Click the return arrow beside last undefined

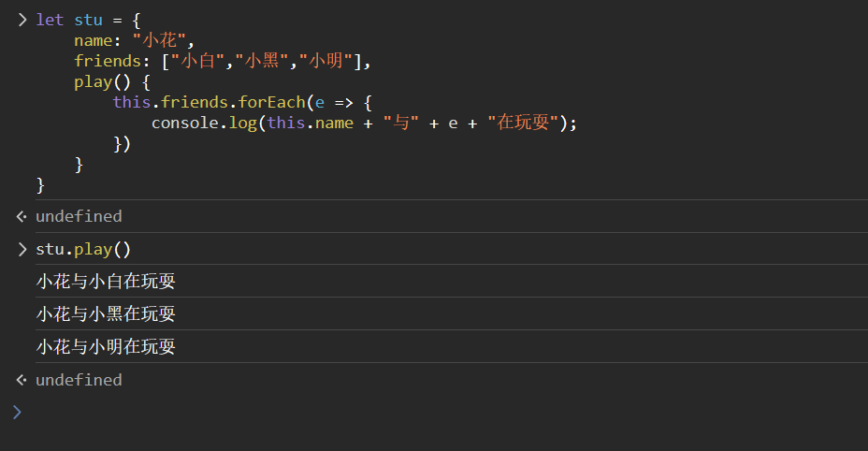pyautogui.click(x=22, y=380)
